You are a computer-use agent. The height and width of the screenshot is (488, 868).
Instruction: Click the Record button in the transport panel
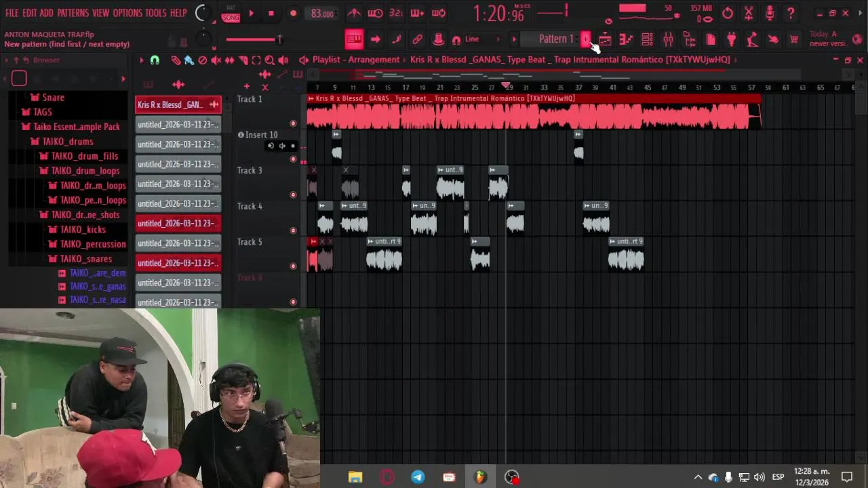[x=293, y=13]
